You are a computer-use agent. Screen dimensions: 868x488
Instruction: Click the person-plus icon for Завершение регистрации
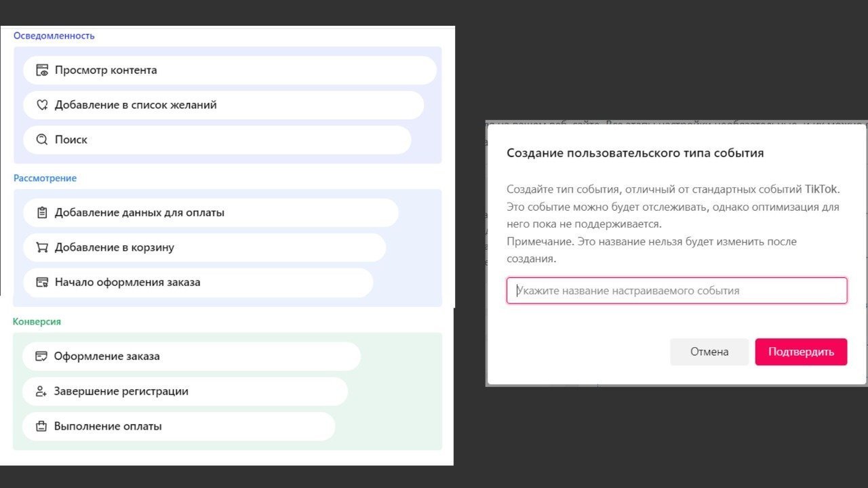tap(41, 391)
